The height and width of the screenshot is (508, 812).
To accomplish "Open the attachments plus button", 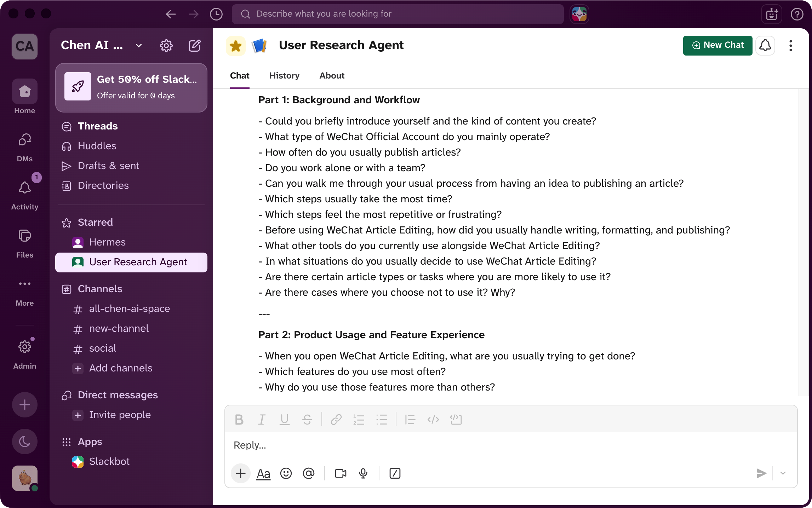I will [x=241, y=473].
